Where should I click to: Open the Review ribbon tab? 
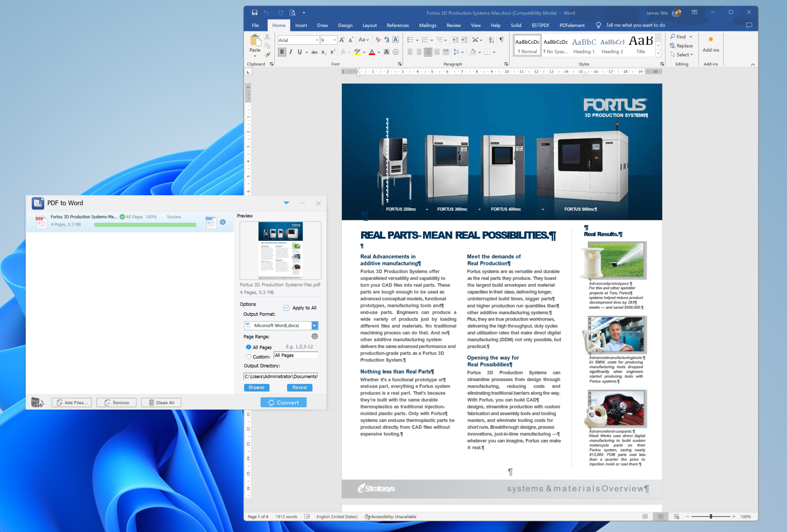click(454, 25)
